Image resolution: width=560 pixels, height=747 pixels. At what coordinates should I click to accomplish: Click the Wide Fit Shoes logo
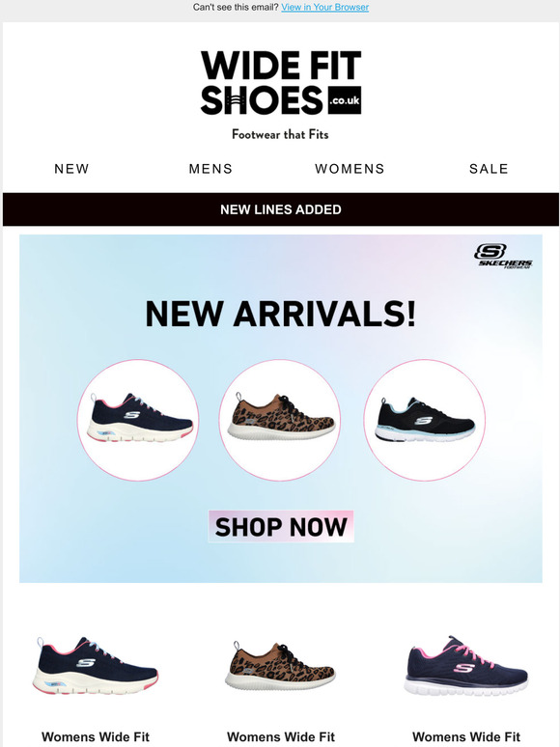pos(281,83)
